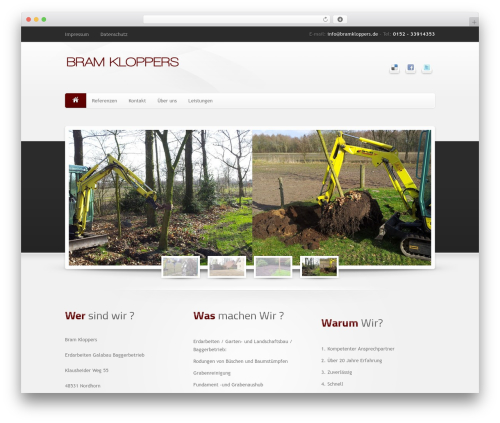Click 'Schnell' list item
500x423 pixels.
click(x=335, y=384)
